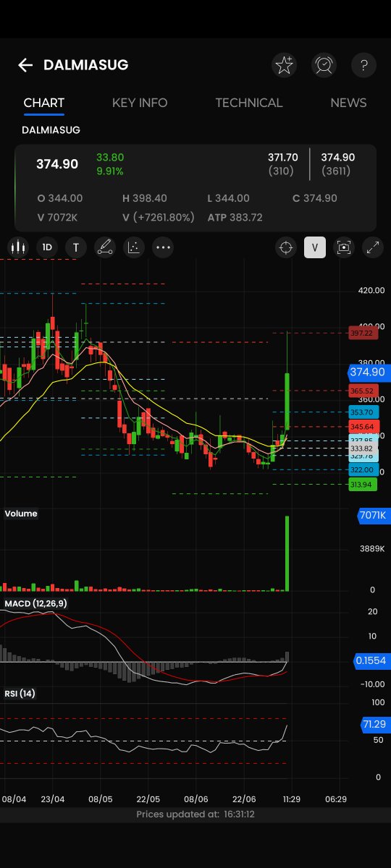391x868 pixels.
Task: Open the TECHNICAL tab
Action: [249, 103]
